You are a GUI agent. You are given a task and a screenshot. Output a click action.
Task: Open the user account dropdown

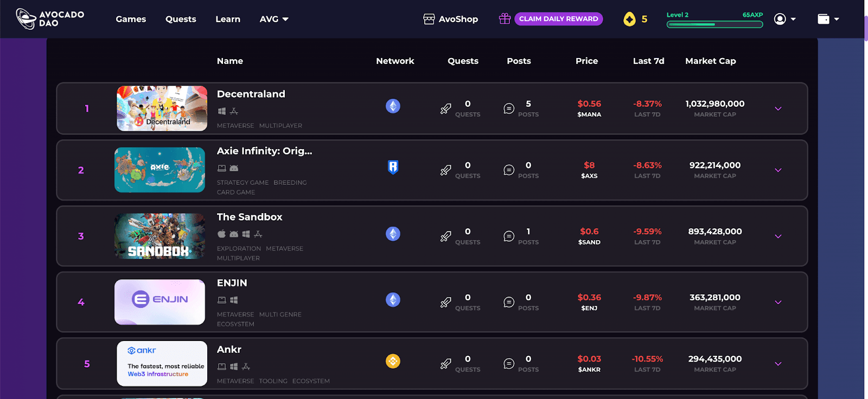(x=785, y=19)
